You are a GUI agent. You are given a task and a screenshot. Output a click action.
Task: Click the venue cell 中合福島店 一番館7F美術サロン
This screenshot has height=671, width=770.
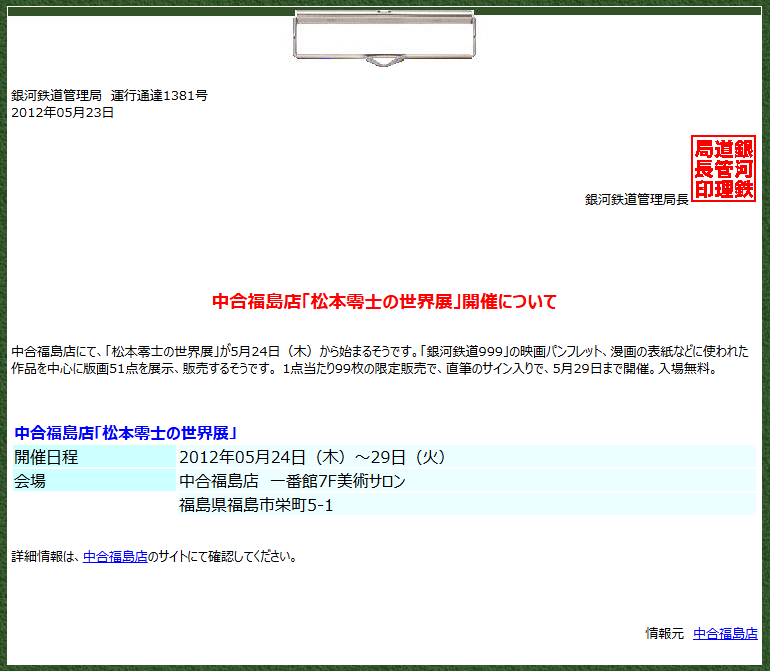point(467,480)
